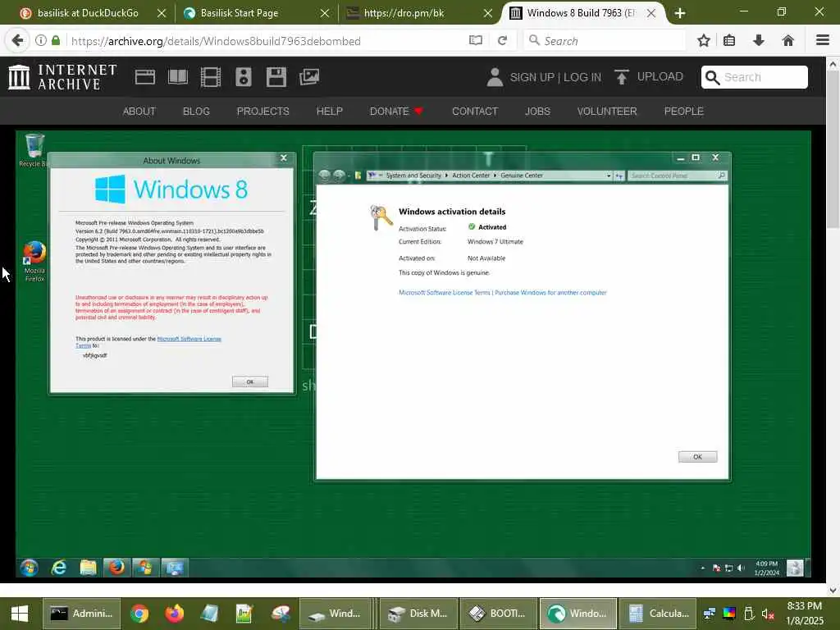This screenshot has width=840, height=630.
Task: Focus the browser toolbar Search box
Action: (x=605, y=41)
